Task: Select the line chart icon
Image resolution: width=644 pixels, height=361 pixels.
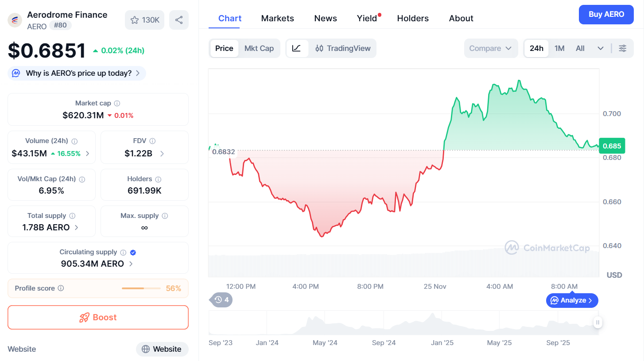Action: [x=297, y=48]
